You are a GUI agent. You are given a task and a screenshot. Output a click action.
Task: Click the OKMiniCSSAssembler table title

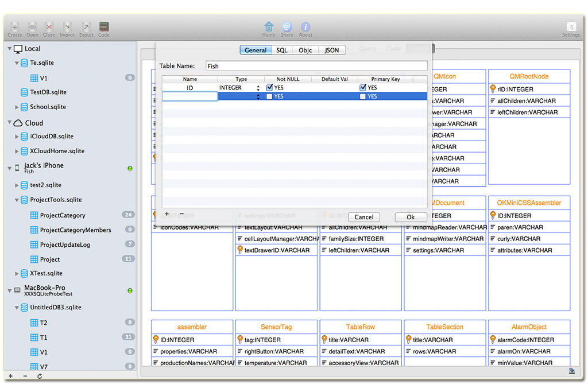[529, 203]
